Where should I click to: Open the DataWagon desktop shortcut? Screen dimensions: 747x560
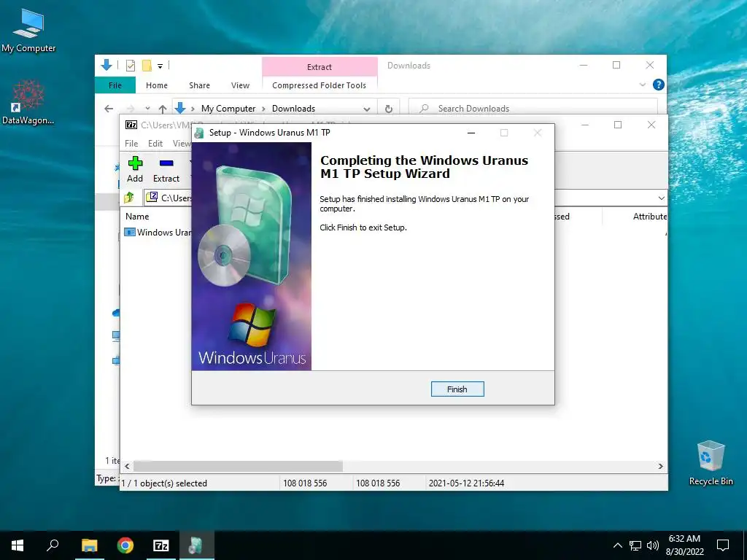point(28,102)
